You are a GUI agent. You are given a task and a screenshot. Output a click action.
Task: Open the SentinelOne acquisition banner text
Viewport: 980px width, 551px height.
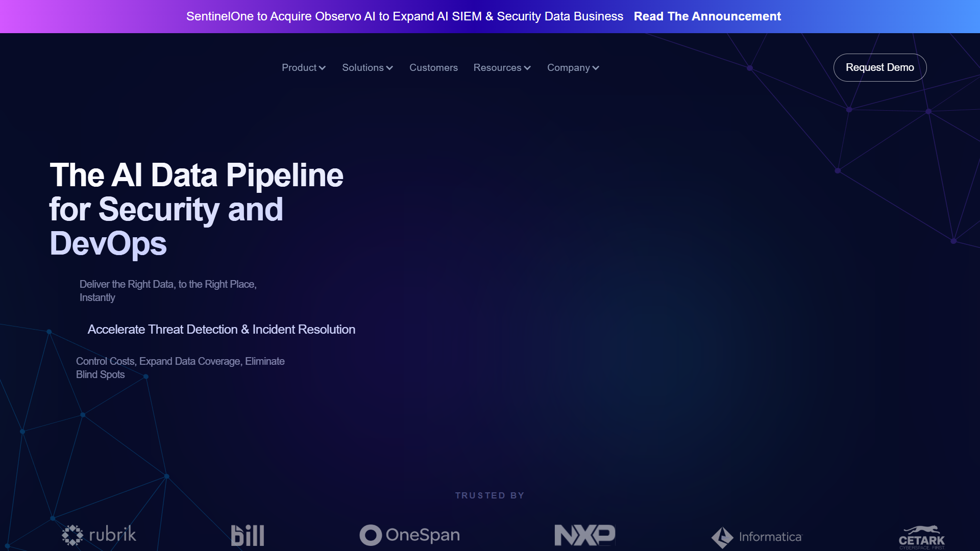[x=405, y=16]
